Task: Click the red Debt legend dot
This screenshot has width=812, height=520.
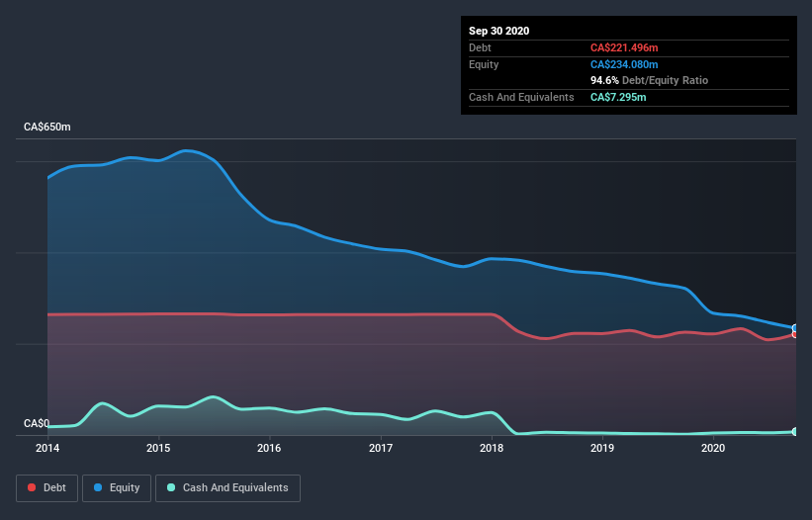Action: coord(32,487)
